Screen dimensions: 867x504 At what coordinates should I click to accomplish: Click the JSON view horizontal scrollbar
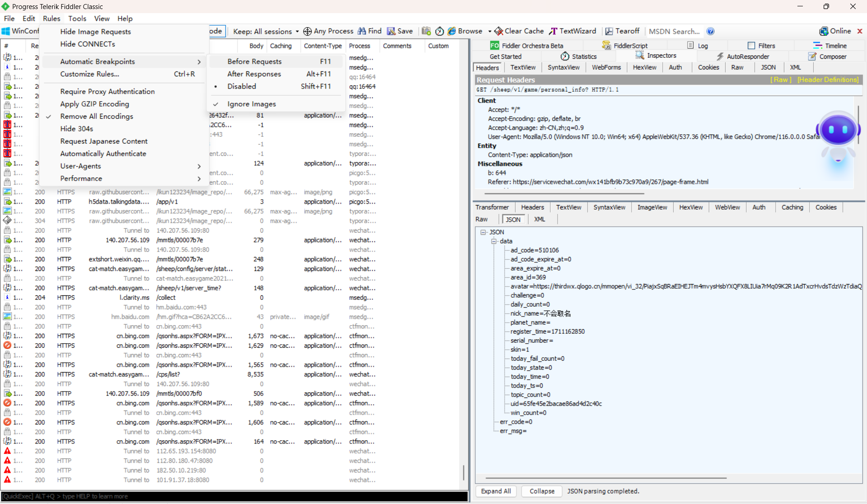click(x=606, y=478)
